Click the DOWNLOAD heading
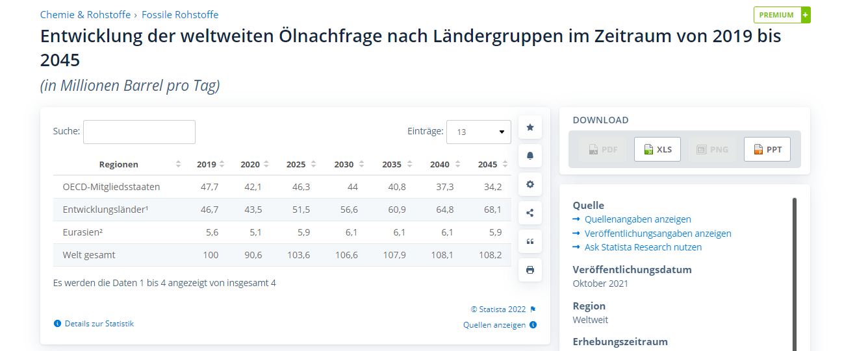The height and width of the screenshot is (351, 868). (601, 120)
